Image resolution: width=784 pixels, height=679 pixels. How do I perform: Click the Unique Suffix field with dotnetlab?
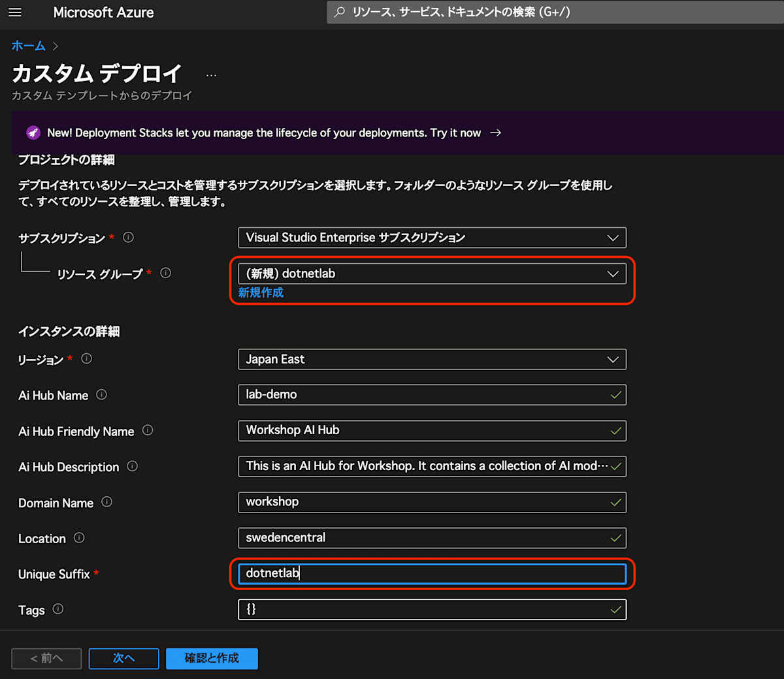click(x=432, y=574)
